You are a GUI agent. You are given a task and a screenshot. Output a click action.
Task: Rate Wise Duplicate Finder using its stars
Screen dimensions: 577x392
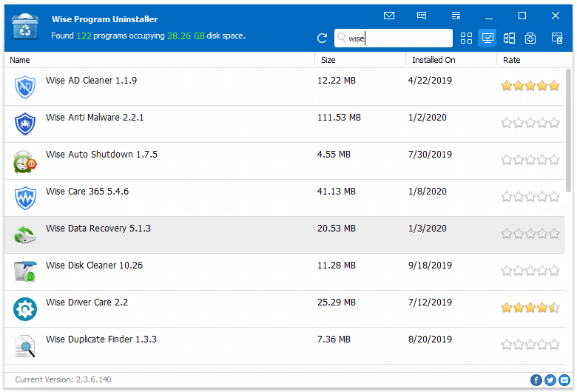pyautogui.click(x=530, y=345)
